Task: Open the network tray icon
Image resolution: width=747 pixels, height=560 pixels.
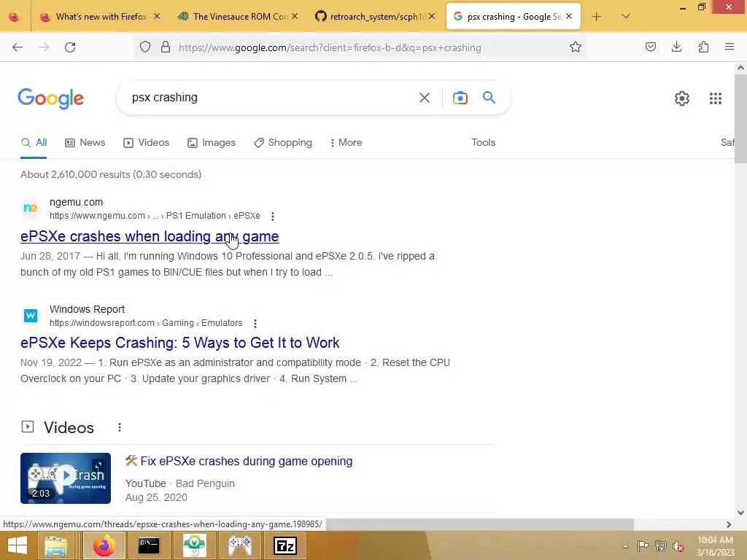Action: pyautogui.click(x=661, y=546)
